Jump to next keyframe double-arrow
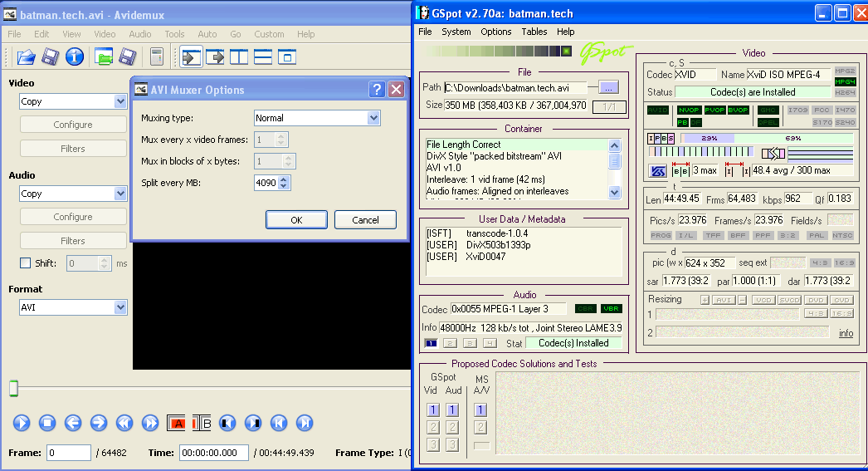 150,424
